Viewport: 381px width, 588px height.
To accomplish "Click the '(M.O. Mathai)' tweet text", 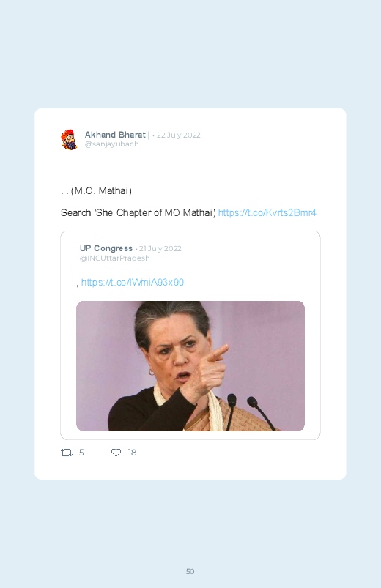I will click(97, 191).
